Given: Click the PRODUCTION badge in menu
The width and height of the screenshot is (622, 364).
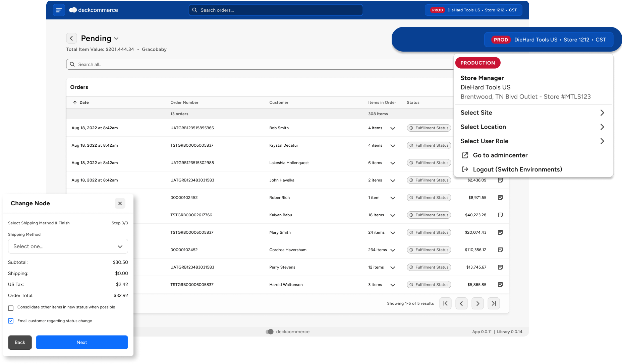Looking at the screenshot, I should tap(477, 63).
